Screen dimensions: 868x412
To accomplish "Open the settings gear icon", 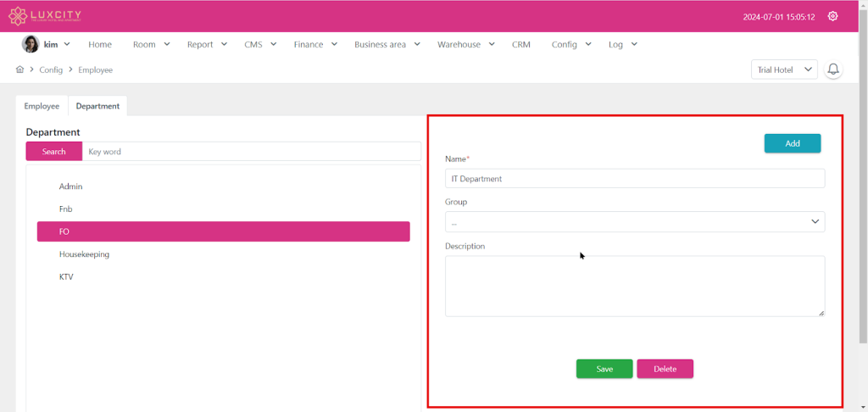I will [x=832, y=16].
